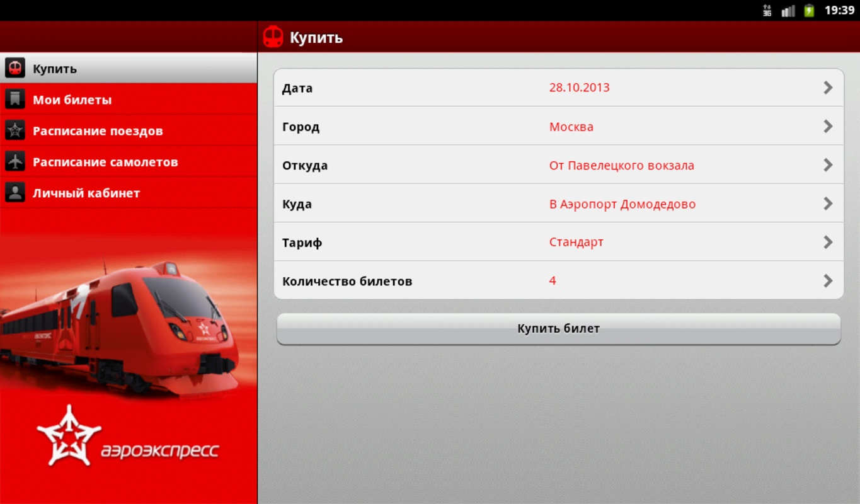Open Расписание самолетов section
860x504 pixels.
pos(129,161)
